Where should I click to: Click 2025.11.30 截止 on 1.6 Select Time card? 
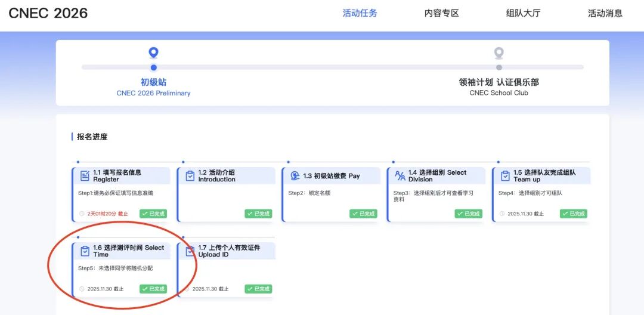[x=106, y=289]
